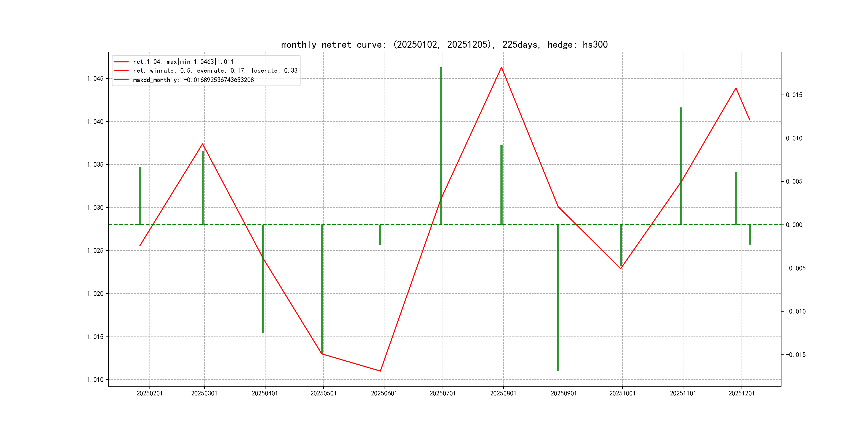
Task: Click the red swatch beside the winrate legend
Action: pos(121,71)
